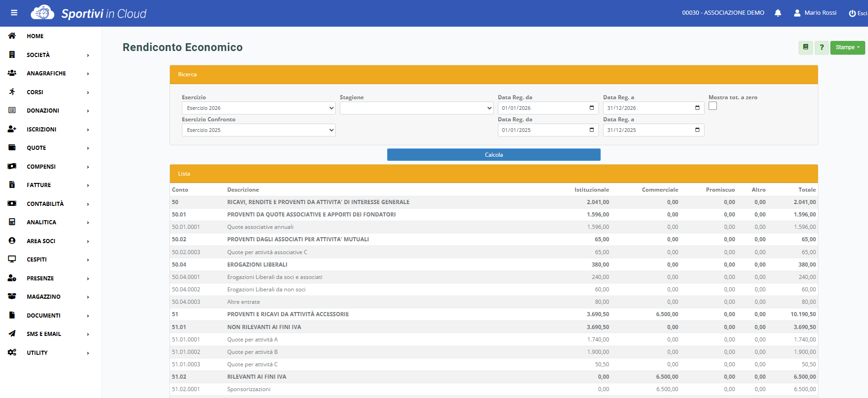Click the Lista panel header
Screen dimensions: 868x398
point(494,174)
